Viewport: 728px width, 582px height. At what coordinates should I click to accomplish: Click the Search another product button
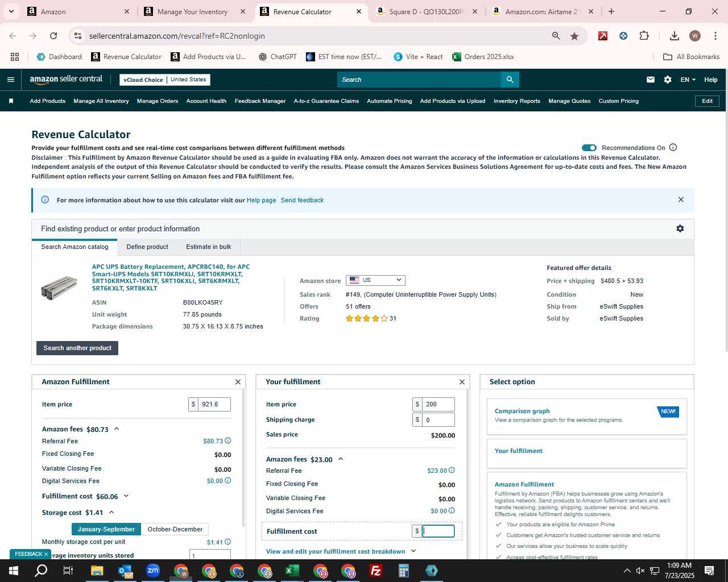tap(77, 348)
